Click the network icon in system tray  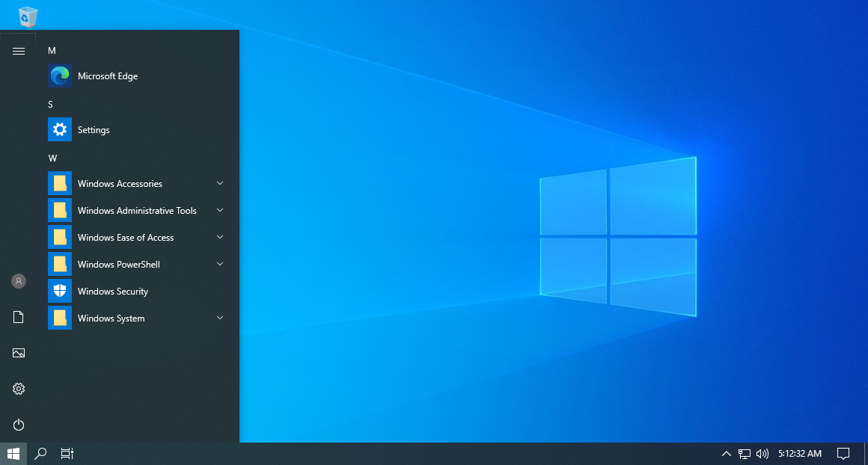tap(745, 454)
